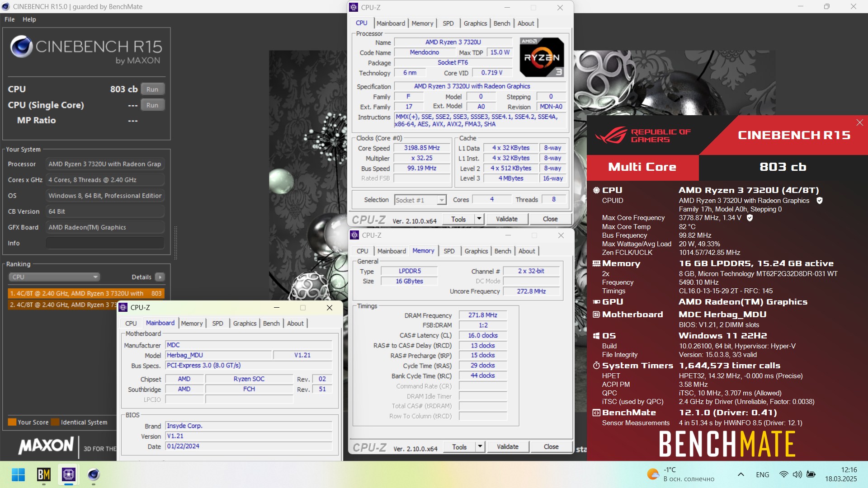The image size is (868, 488).
Task: Click Validate in the Memory CPU-Z window
Action: [507, 447]
